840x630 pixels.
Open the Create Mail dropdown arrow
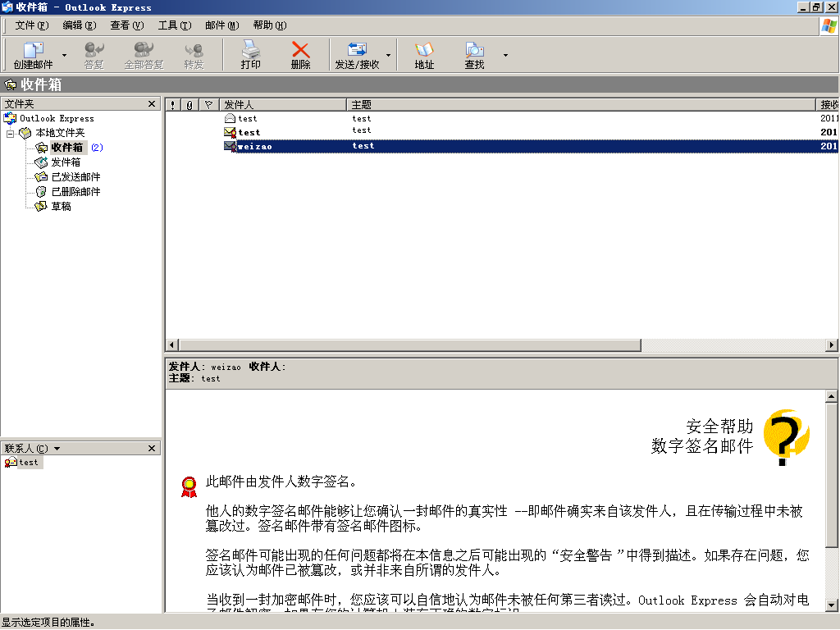tap(64, 55)
